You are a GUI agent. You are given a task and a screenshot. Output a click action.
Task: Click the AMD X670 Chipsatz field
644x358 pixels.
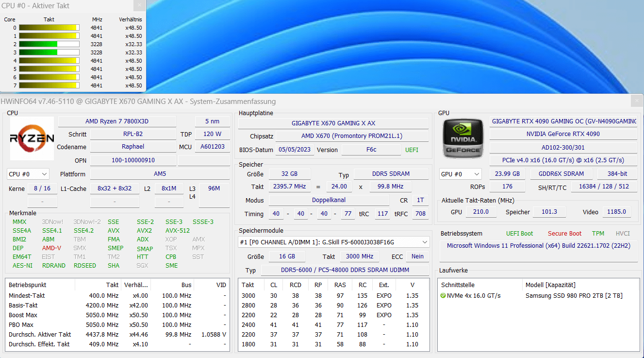(352, 136)
